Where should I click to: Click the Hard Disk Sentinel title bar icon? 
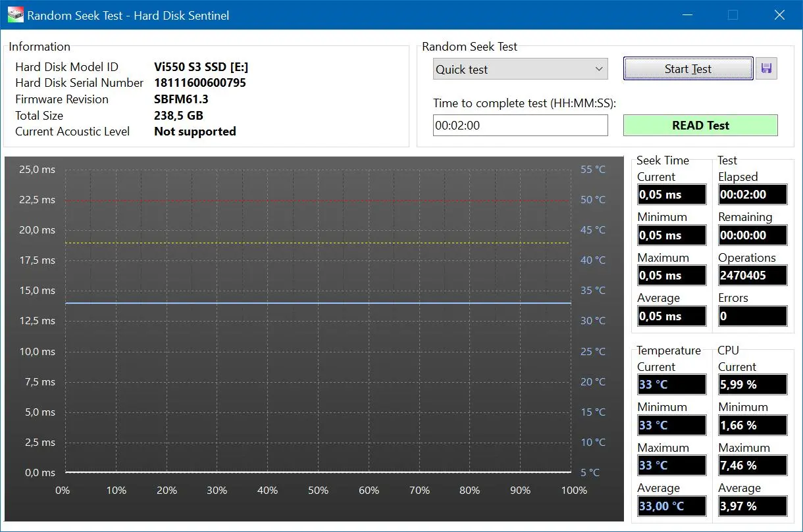15,14
